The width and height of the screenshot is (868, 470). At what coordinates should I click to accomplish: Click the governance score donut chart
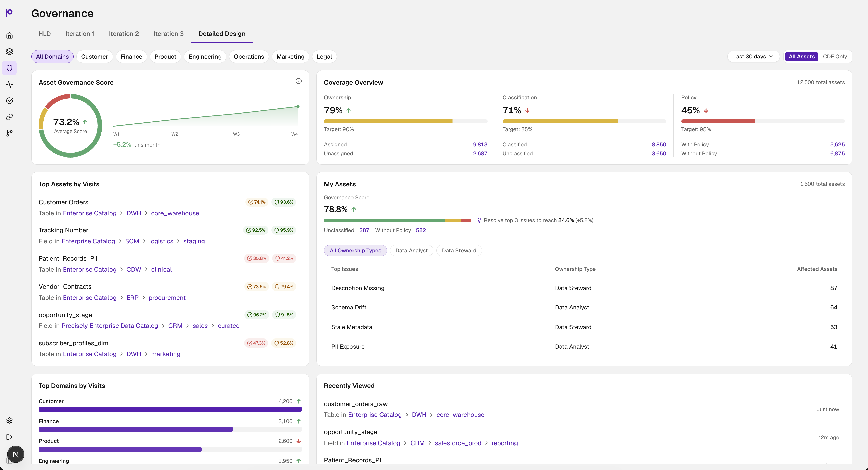[70, 126]
